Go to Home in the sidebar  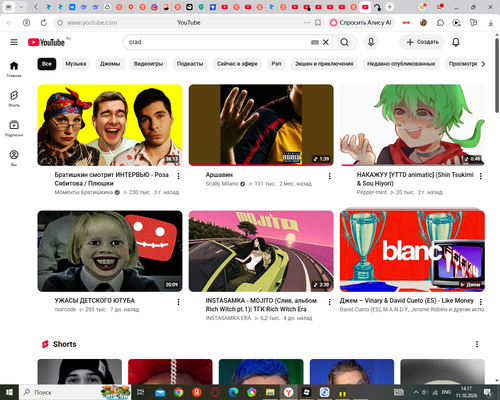pos(14,69)
